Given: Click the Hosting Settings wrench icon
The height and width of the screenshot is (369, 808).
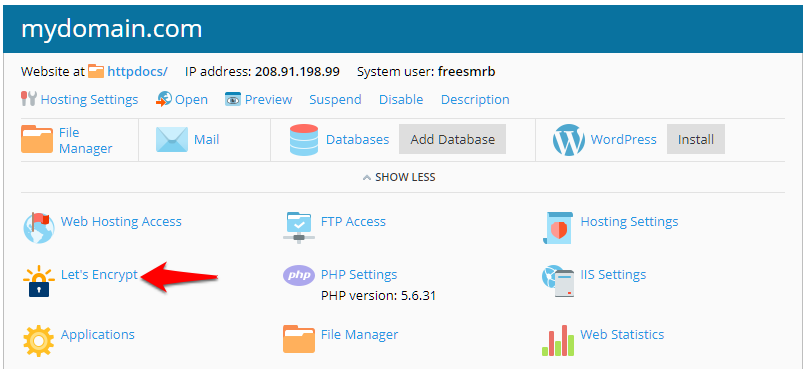Looking at the screenshot, I should click(x=28, y=99).
